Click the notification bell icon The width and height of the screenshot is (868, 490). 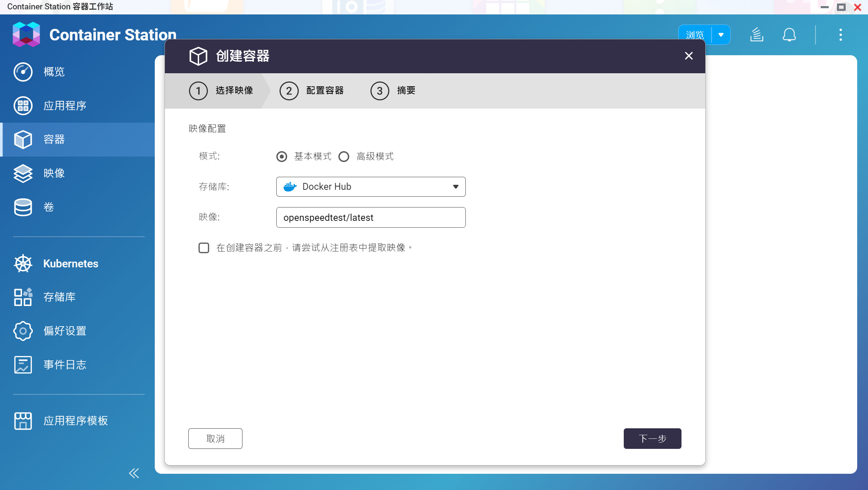tap(789, 35)
